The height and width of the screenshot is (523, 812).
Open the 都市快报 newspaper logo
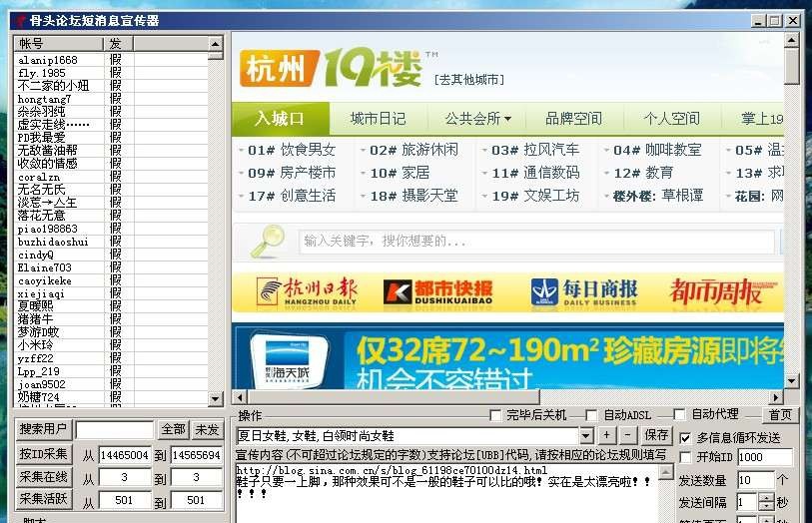tap(437, 292)
